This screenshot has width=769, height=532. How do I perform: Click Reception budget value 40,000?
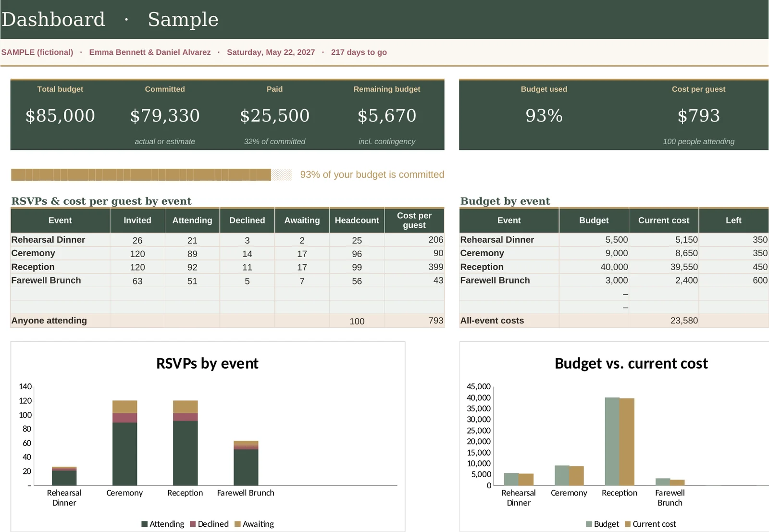[614, 267]
